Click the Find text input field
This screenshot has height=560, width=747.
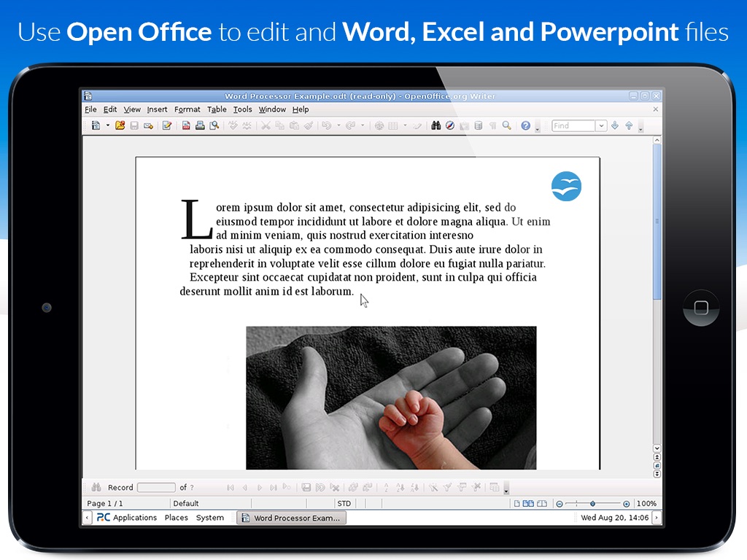click(x=573, y=125)
